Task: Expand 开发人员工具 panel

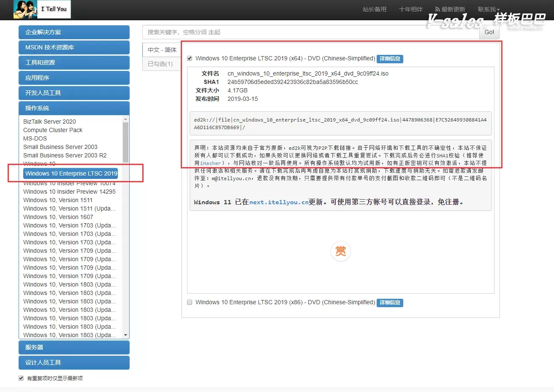Action: [74, 93]
